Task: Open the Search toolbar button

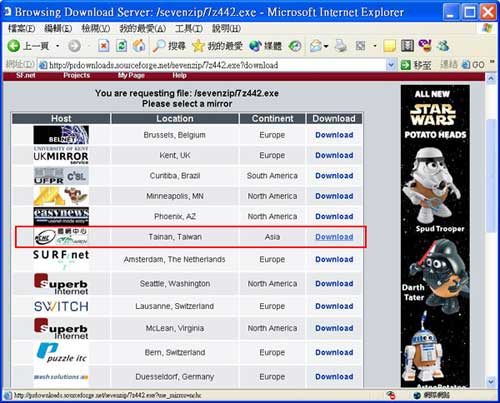Action: (x=169, y=46)
